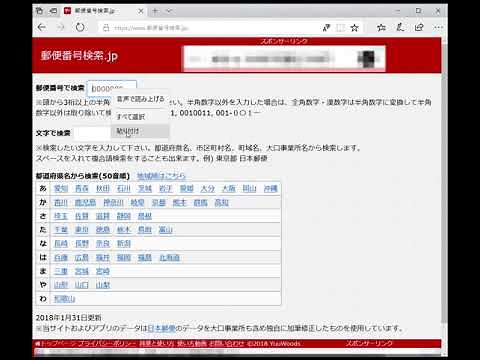Click the add notes pen icon

coord(400,28)
